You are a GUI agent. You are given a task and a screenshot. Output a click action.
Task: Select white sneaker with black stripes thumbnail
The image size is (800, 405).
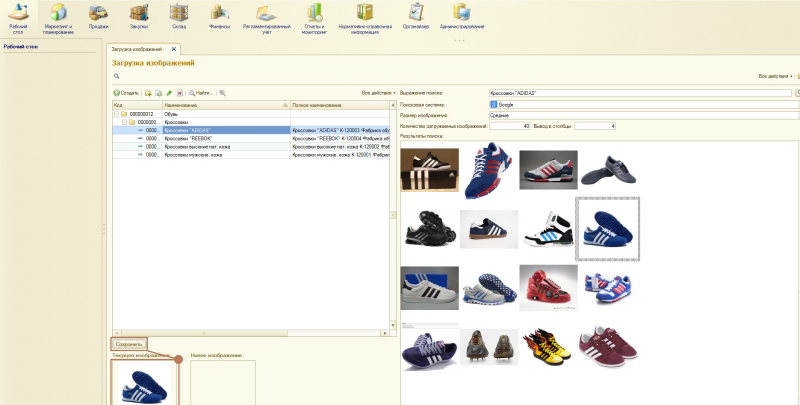tap(430, 288)
